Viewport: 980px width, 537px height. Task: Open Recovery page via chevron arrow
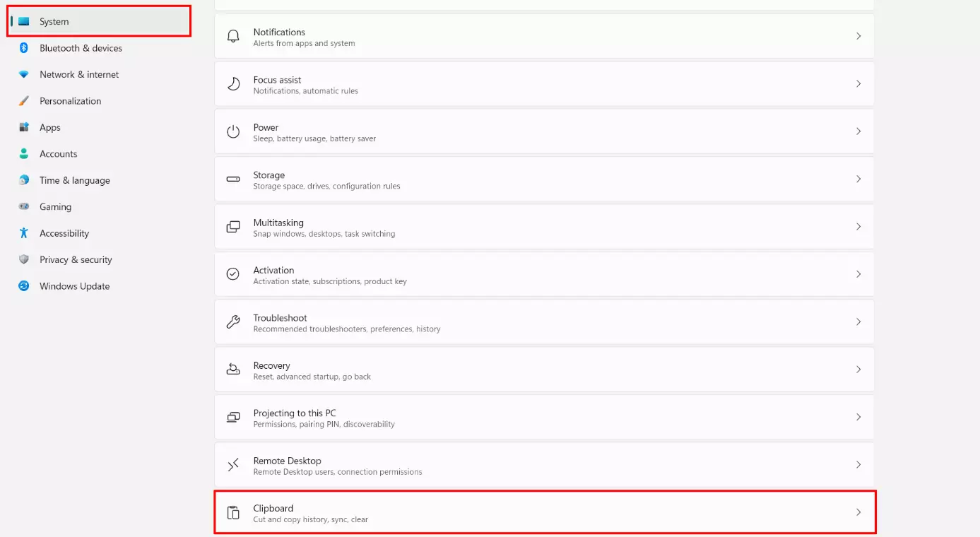click(858, 370)
